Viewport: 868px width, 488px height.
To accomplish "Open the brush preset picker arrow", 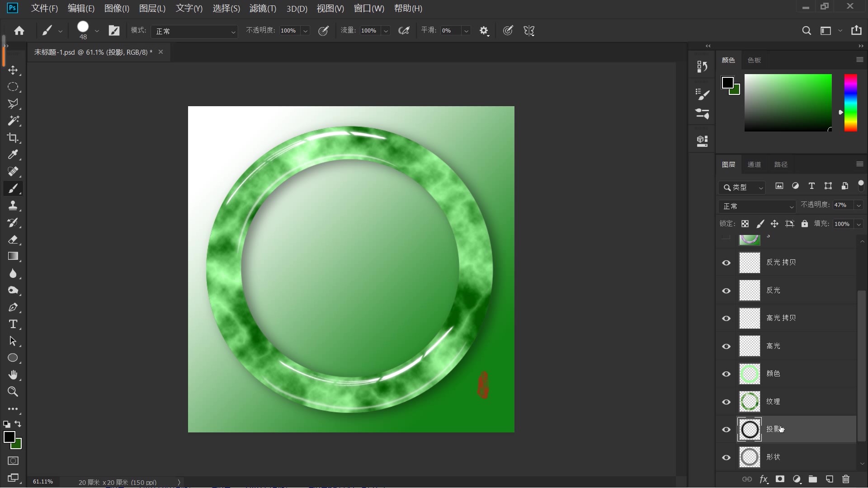I will pos(96,31).
